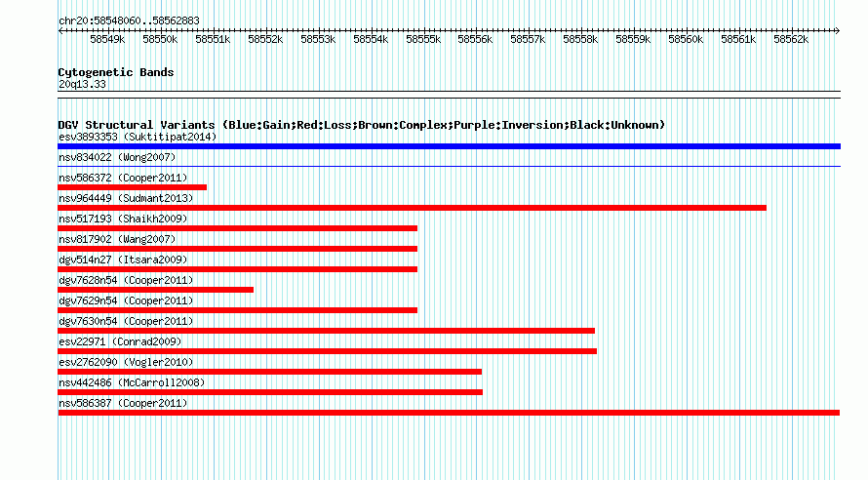The width and height of the screenshot is (868, 480).
Task: Click the 58554k ruler tick label
Action: (x=371, y=39)
